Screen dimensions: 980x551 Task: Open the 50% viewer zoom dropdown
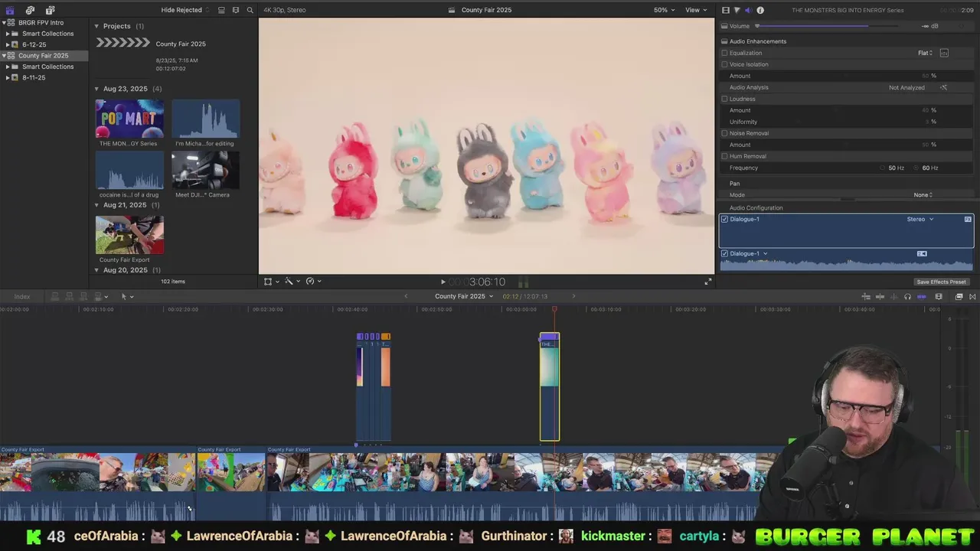(x=664, y=10)
